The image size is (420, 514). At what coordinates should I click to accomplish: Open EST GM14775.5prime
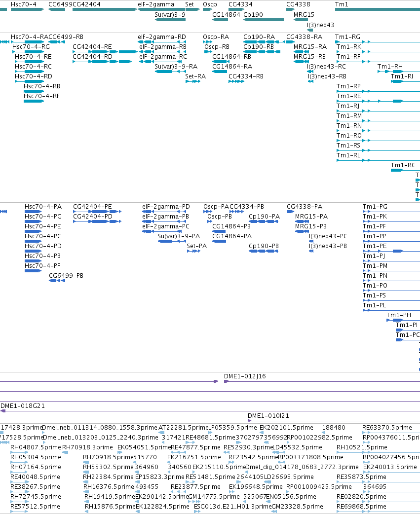click(214, 497)
